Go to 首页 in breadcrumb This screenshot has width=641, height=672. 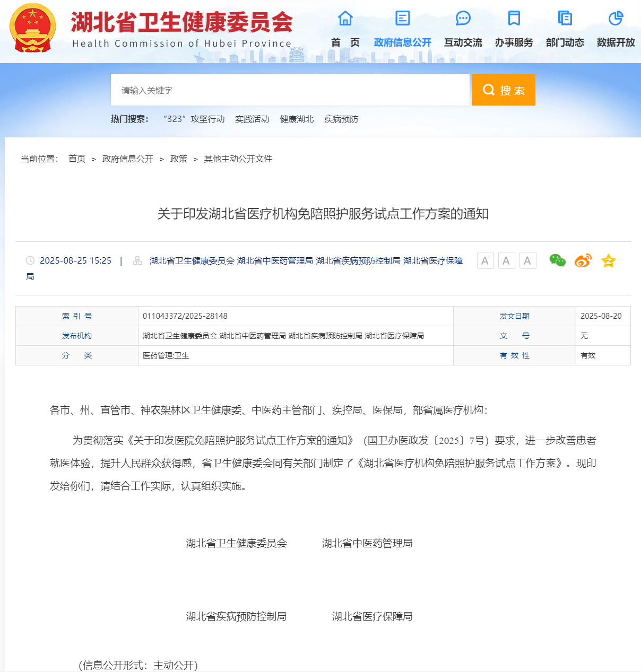click(77, 159)
